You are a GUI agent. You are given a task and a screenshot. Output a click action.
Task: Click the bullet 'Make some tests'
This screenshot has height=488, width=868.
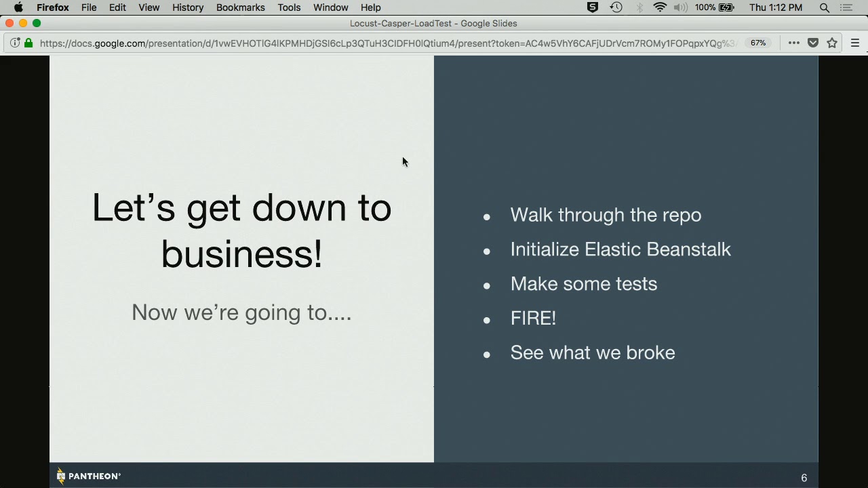click(584, 284)
